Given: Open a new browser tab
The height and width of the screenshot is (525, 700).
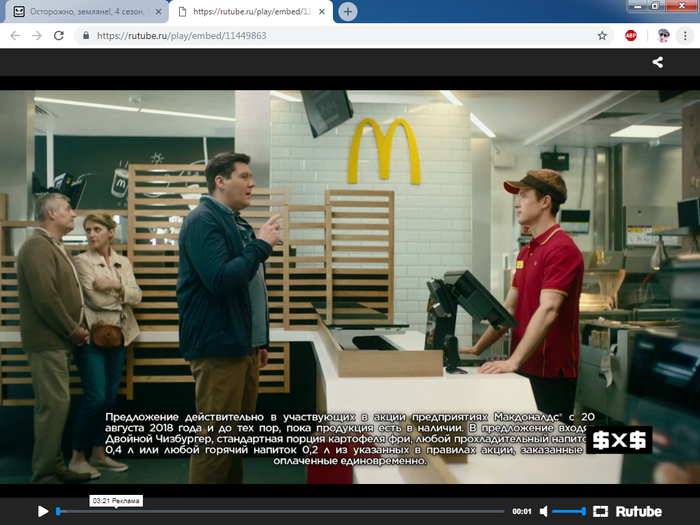Looking at the screenshot, I should coord(348,11).
